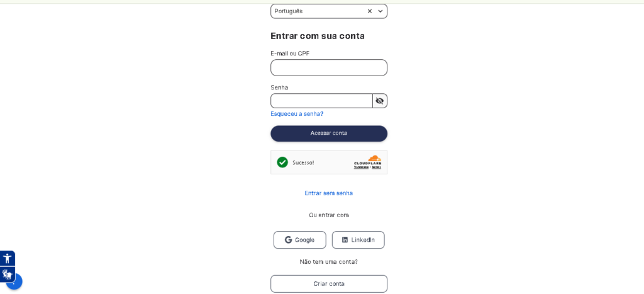Expand the language dropdown arrow
644x294 pixels.
click(380, 11)
